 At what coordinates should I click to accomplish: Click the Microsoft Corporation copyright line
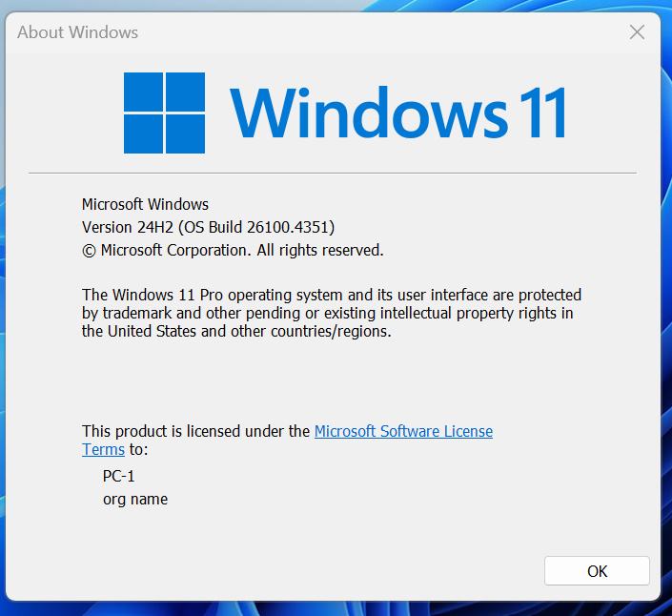pyautogui.click(x=233, y=251)
